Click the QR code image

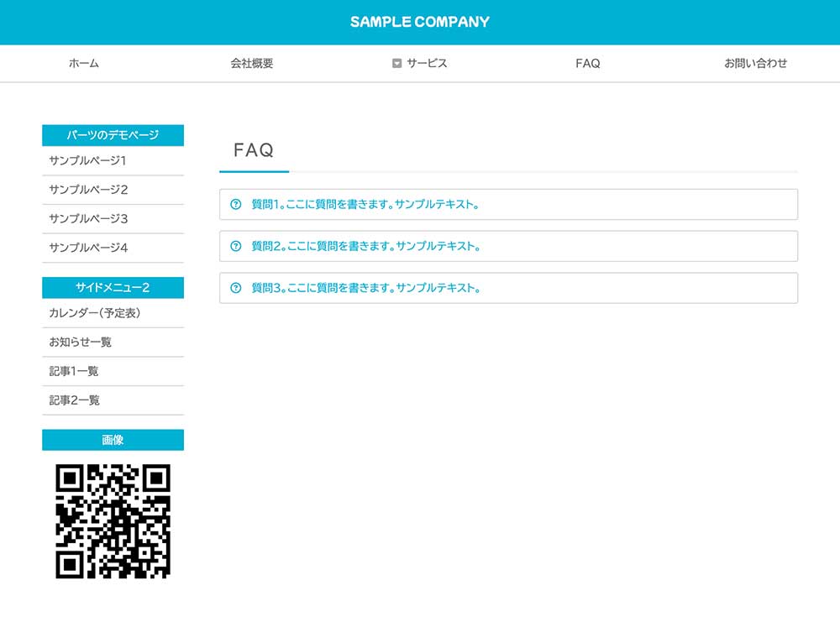(x=113, y=520)
